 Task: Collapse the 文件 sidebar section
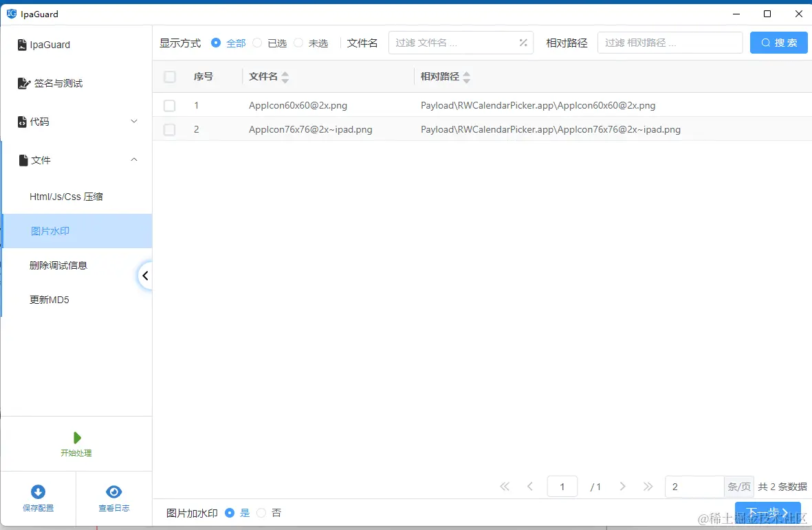(x=135, y=159)
